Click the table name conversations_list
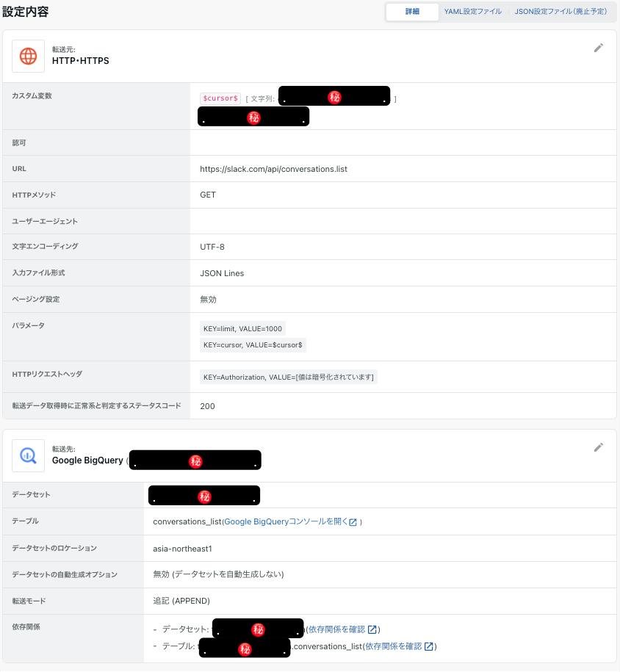The height and width of the screenshot is (672, 620). [187, 521]
